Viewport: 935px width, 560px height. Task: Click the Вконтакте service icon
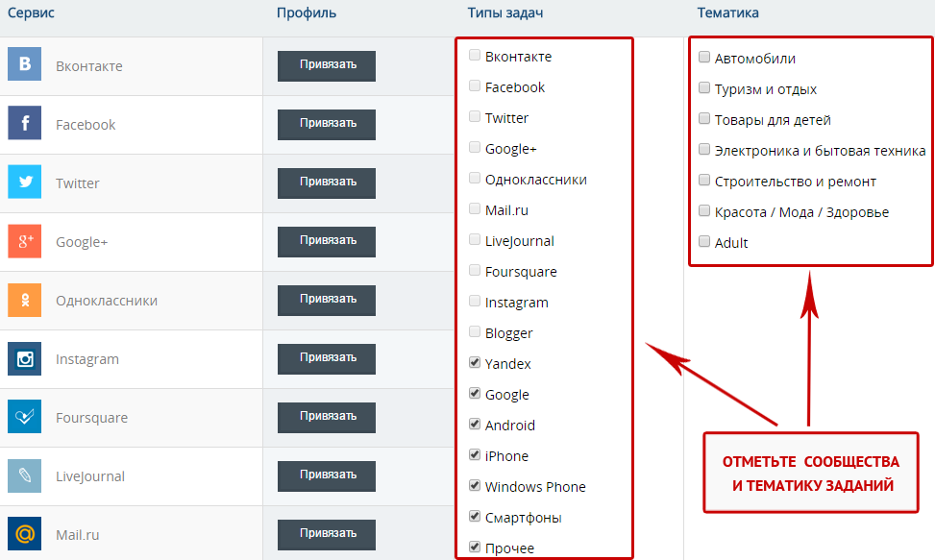24,63
